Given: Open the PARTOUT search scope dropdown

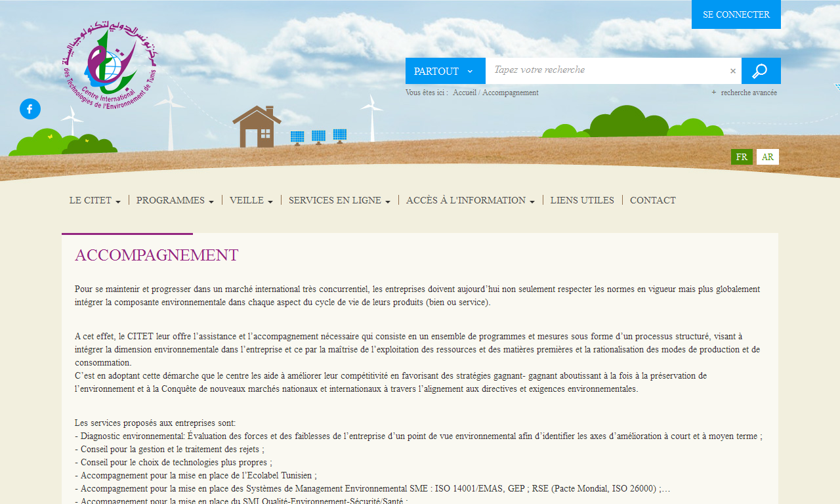Looking at the screenshot, I should (445, 71).
